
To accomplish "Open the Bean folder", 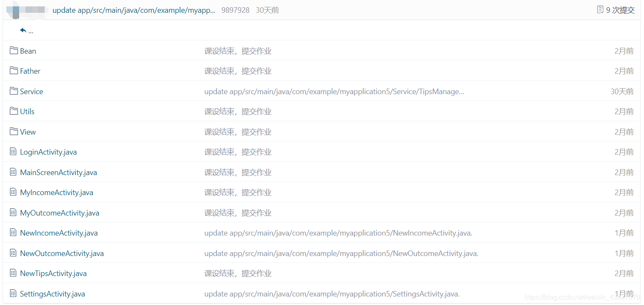I will coord(28,51).
